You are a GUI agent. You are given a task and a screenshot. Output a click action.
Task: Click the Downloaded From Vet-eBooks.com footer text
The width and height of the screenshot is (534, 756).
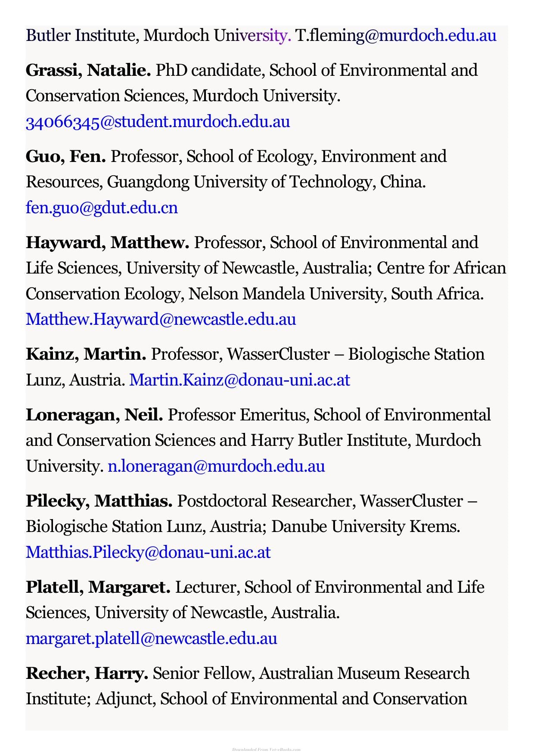[267, 750]
